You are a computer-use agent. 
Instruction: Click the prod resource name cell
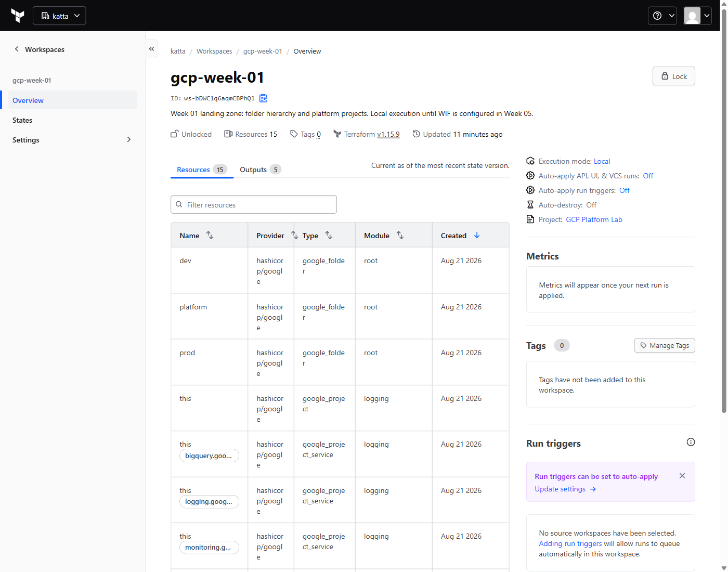click(209, 362)
